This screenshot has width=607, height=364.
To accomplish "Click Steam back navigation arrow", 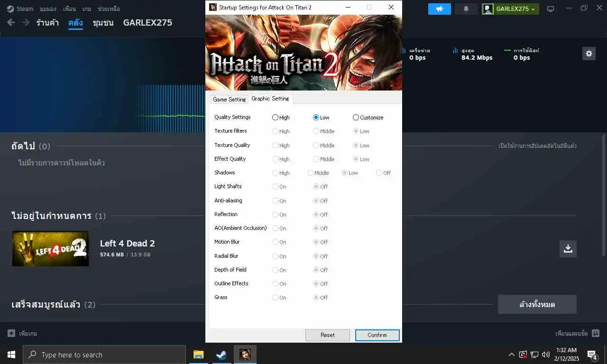I will click(11, 23).
